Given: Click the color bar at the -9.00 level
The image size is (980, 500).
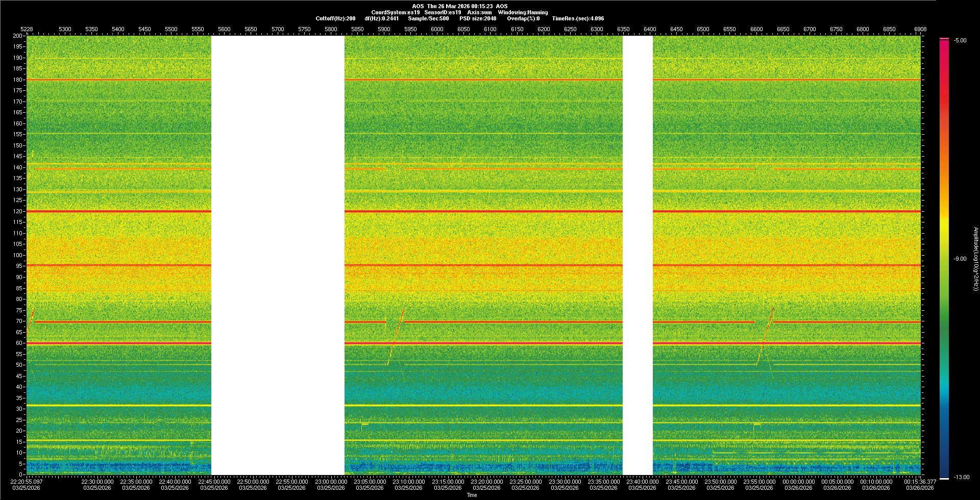Looking at the screenshot, I should pos(944,259).
